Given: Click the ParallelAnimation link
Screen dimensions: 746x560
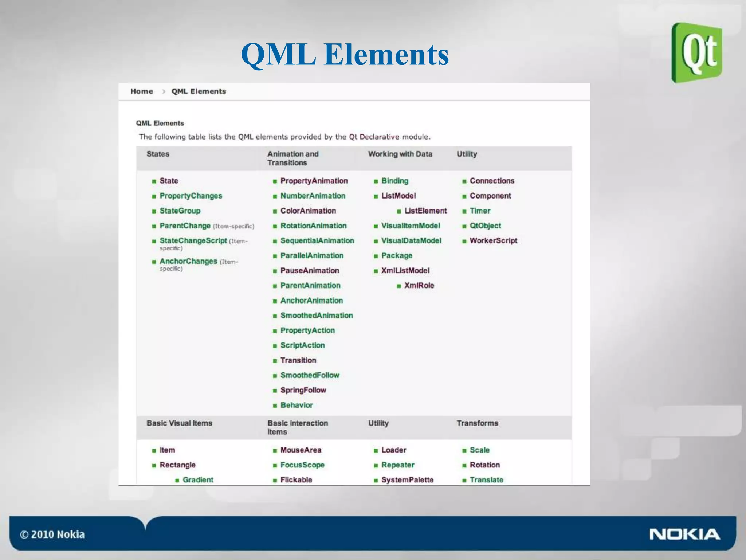Looking at the screenshot, I should tap(312, 255).
